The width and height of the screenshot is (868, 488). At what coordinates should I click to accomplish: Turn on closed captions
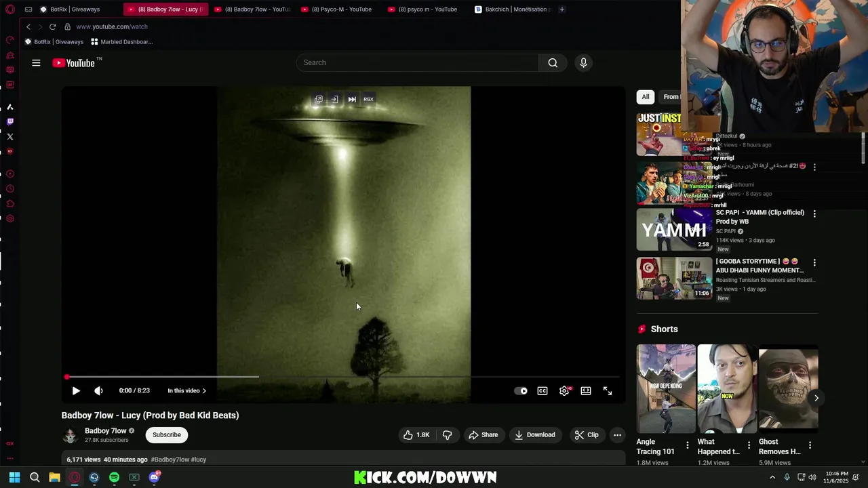click(x=542, y=390)
